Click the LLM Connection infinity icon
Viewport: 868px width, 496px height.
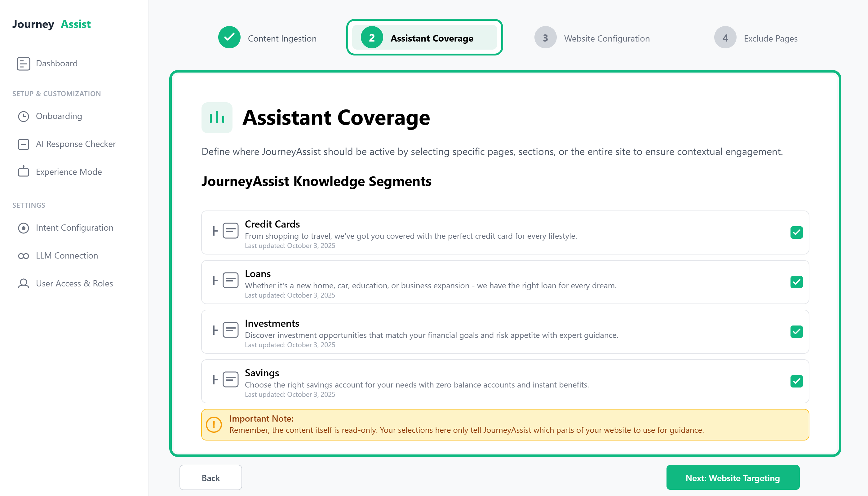[23, 256]
